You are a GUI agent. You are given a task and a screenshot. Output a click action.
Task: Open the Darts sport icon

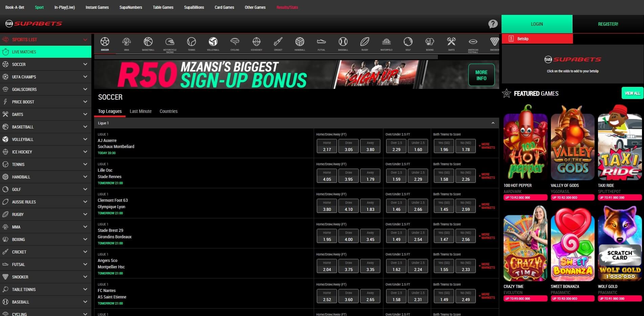[451, 42]
